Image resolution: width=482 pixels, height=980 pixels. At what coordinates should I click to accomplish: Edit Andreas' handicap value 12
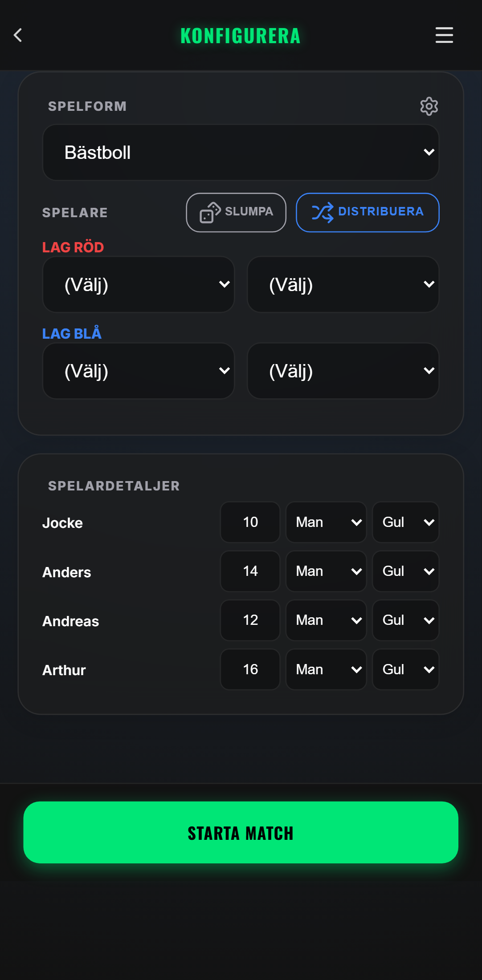point(250,620)
